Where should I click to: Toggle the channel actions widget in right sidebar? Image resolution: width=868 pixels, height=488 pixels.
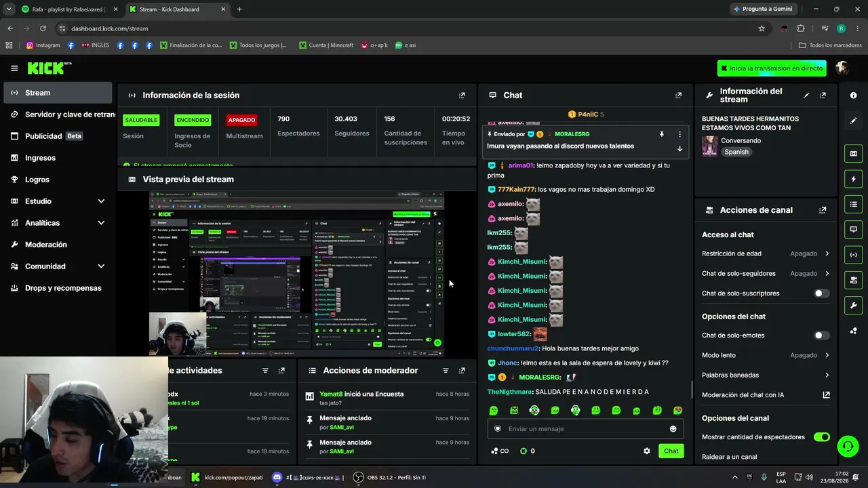(x=853, y=280)
